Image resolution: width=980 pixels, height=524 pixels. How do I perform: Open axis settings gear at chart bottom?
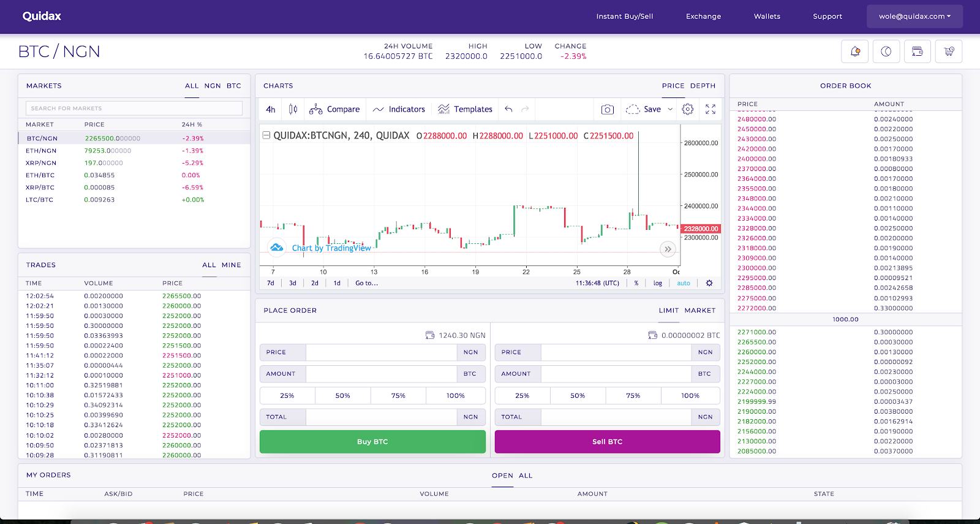click(x=709, y=283)
